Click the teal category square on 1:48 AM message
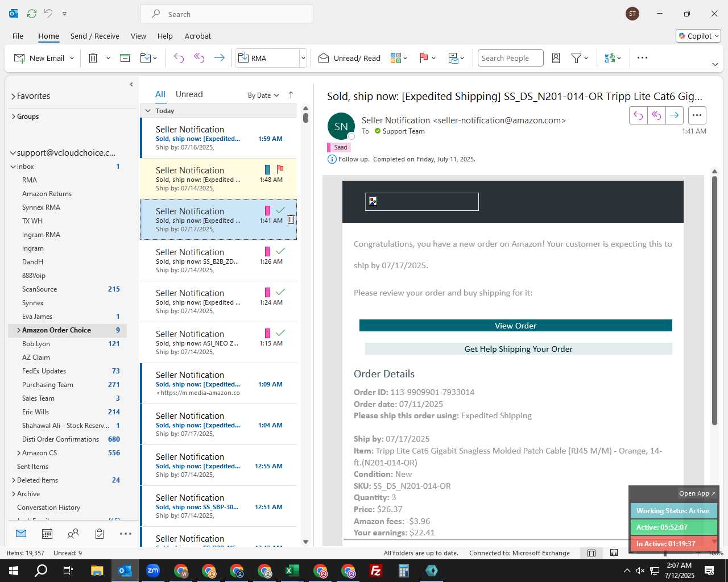 click(267, 169)
